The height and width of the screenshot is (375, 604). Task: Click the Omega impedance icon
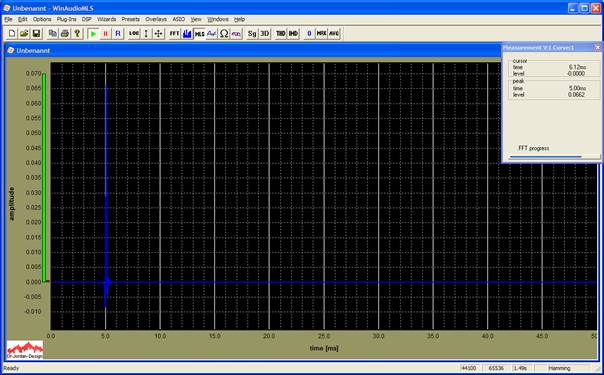(x=224, y=33)
